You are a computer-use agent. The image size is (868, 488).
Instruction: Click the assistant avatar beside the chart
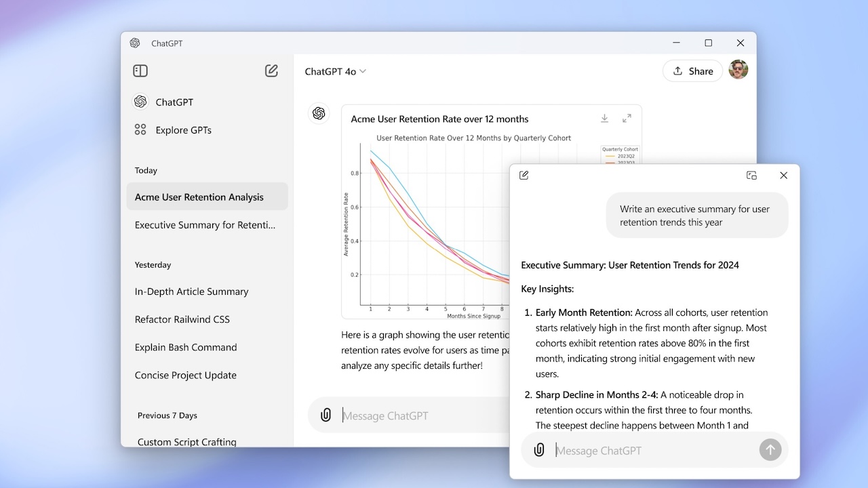(x=319, y=113)
